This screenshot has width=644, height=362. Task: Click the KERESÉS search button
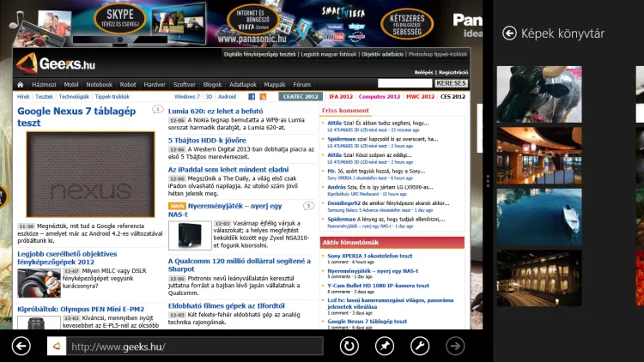pyautogui.click(x=451, y=84)
